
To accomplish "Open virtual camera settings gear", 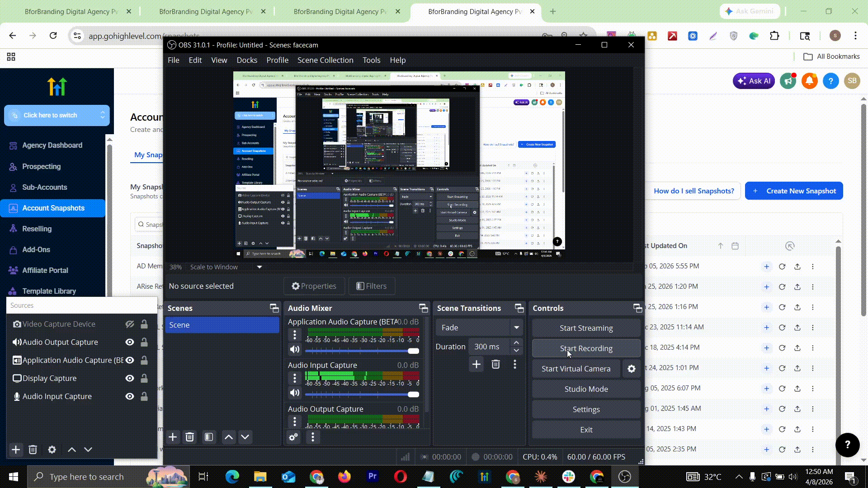I will coord(632,369).
